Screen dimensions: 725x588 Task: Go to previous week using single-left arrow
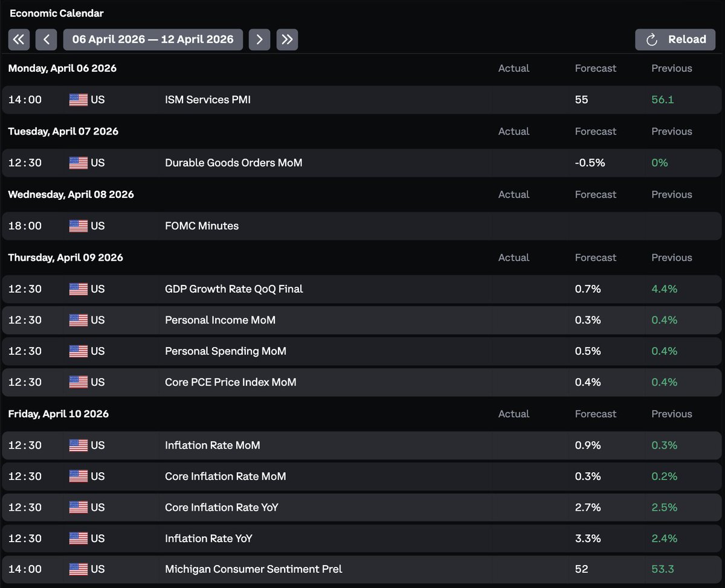coord(46,40)
